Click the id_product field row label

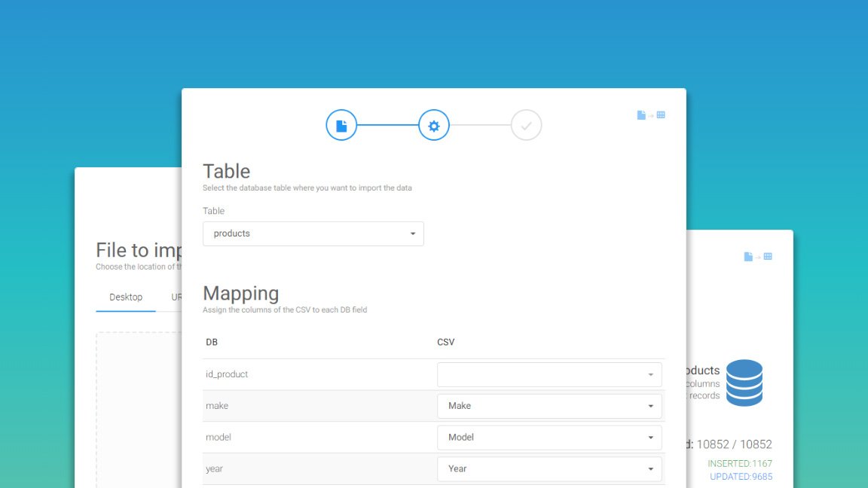coord(227,374)
